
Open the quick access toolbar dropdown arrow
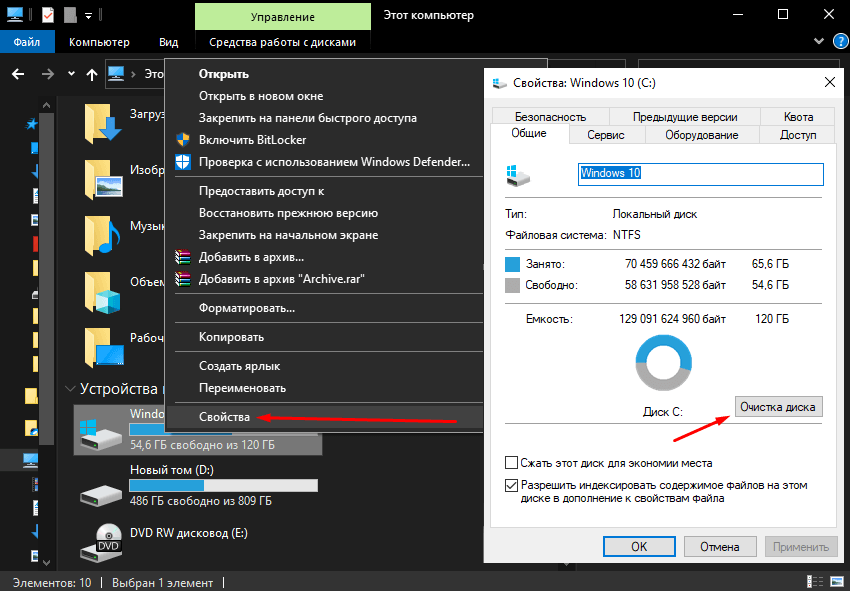tap(88, 16)
